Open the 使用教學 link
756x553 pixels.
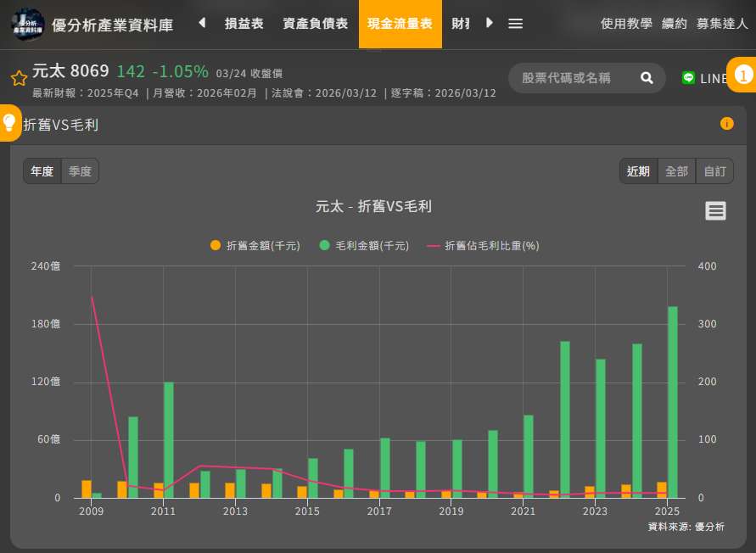pyautogui.click(x=626, y=24)
